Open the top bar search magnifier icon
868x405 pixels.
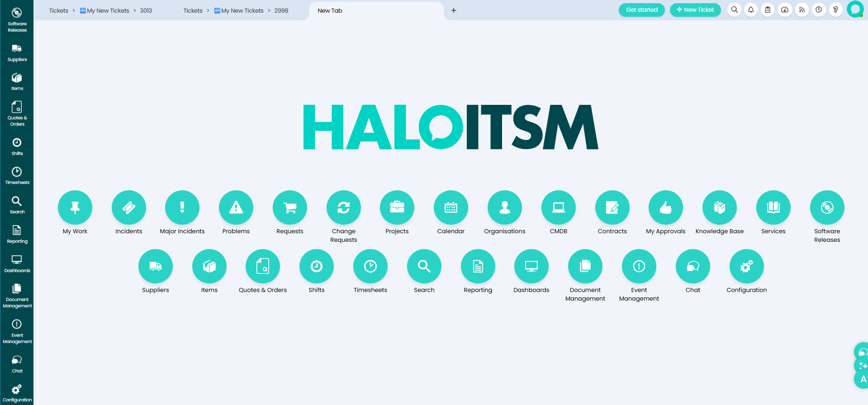click(x=735, y=9)
